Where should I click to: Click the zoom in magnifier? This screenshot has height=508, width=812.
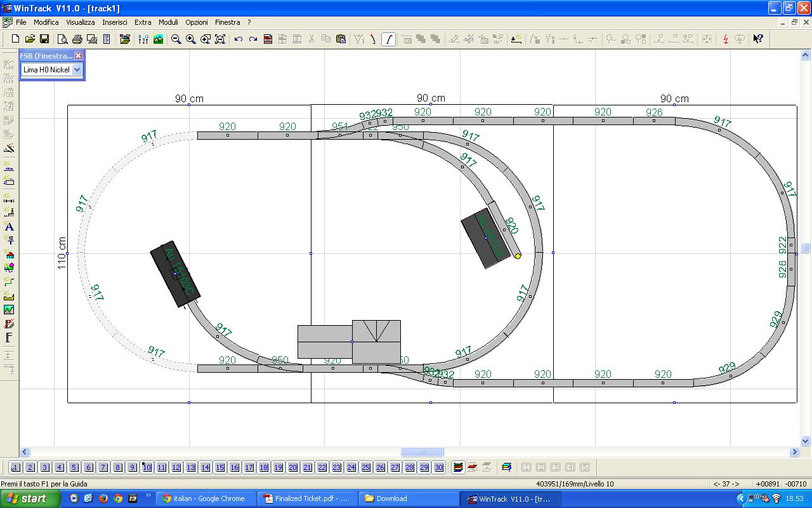click(x=191, y=39)
